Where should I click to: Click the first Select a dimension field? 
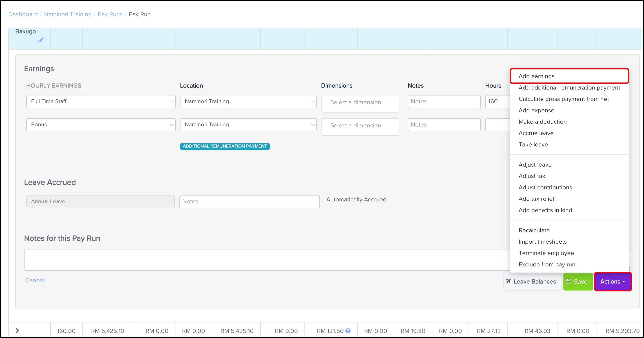[x=359, y=102]
